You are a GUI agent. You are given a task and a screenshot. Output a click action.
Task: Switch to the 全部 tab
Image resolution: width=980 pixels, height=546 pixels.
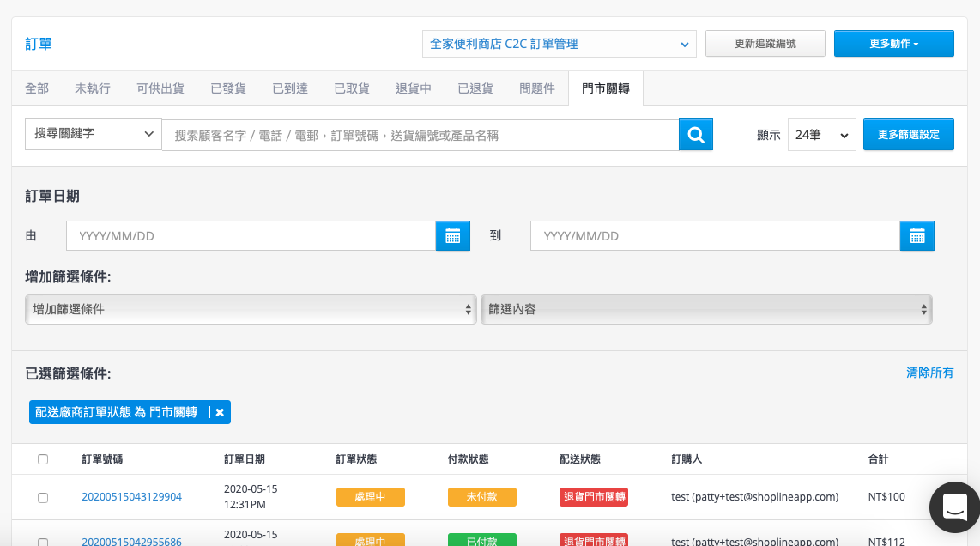click(37, 88)
